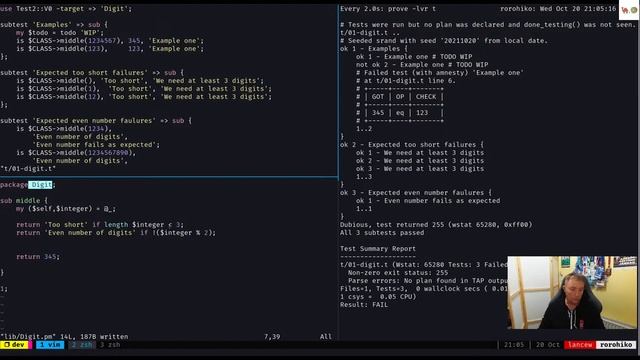Click the '$CLASS->middle(1234)' line

[64, 129]
